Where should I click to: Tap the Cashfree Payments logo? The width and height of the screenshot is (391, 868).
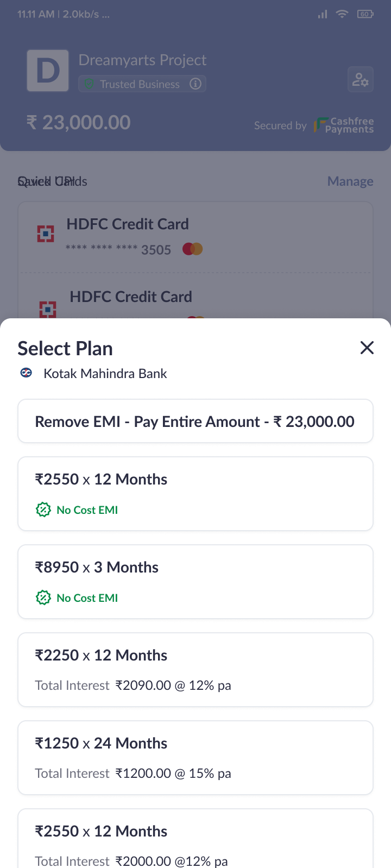pyautogui.click(x=344, y=125)
